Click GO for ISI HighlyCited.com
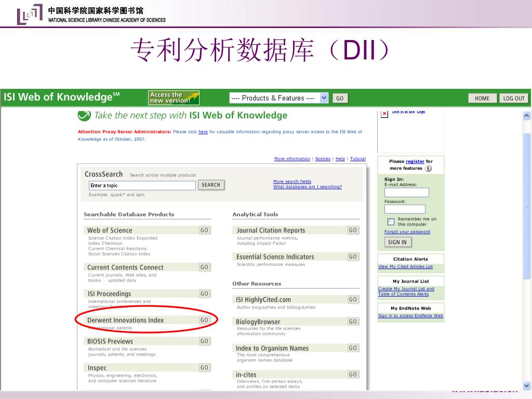532x399 pixels. coord(353,299)
